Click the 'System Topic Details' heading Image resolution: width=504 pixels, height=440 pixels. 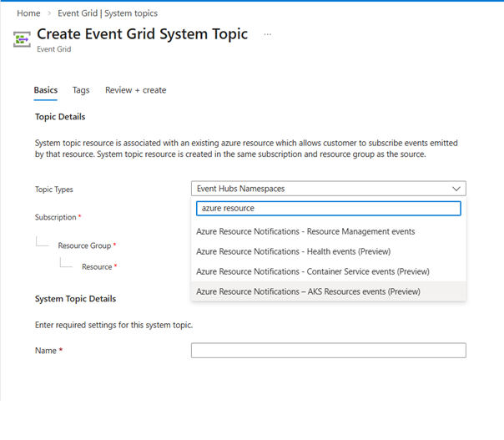(x=76, y=299)
